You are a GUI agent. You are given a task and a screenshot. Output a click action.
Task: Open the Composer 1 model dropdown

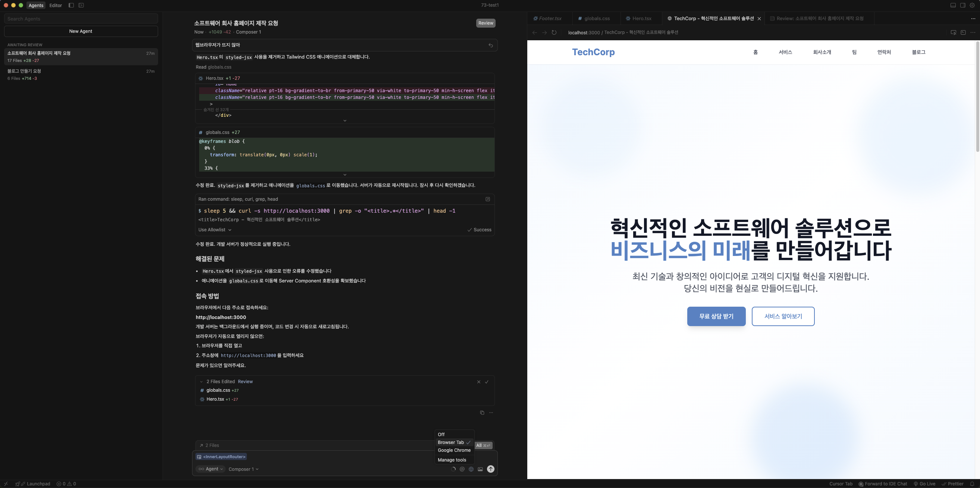244,469
